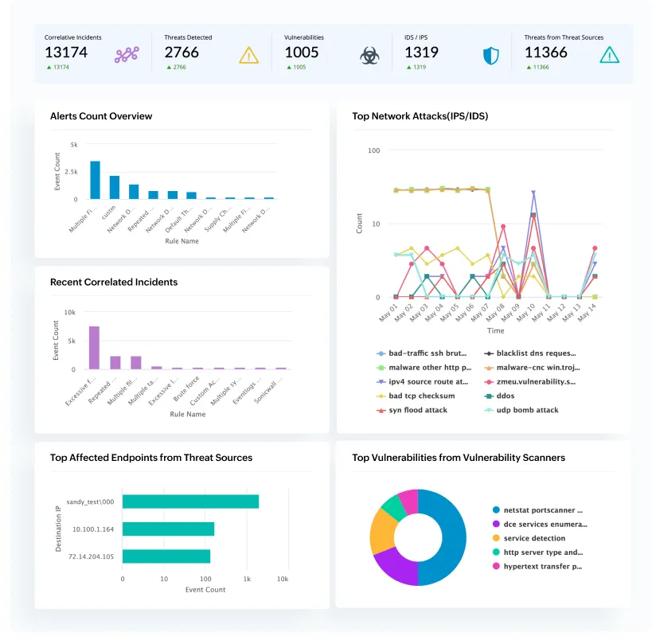Image resolution: width=652 pixels, height=644 pixels.
Task: Click the 11366 threat sources count
Action: pyautogui.click(x=545, y=53)
